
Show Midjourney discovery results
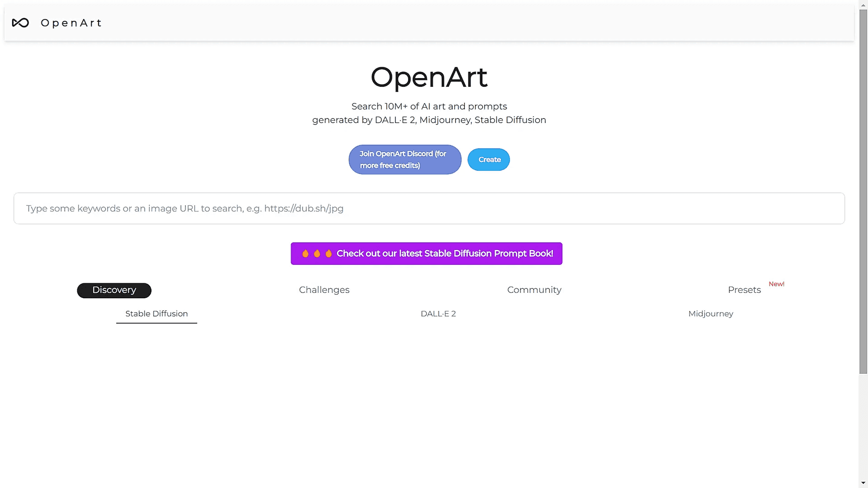point(710,314)
